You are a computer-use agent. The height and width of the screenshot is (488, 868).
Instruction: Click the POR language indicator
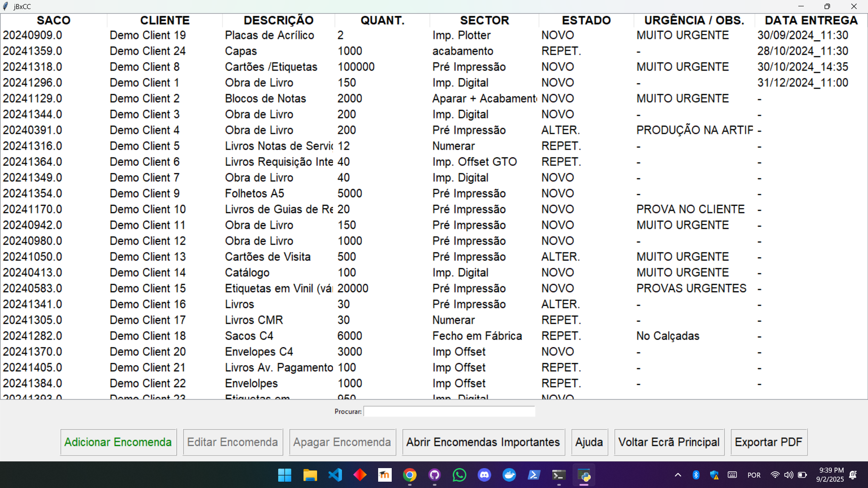pyautogui.click(x=754, y=475)
